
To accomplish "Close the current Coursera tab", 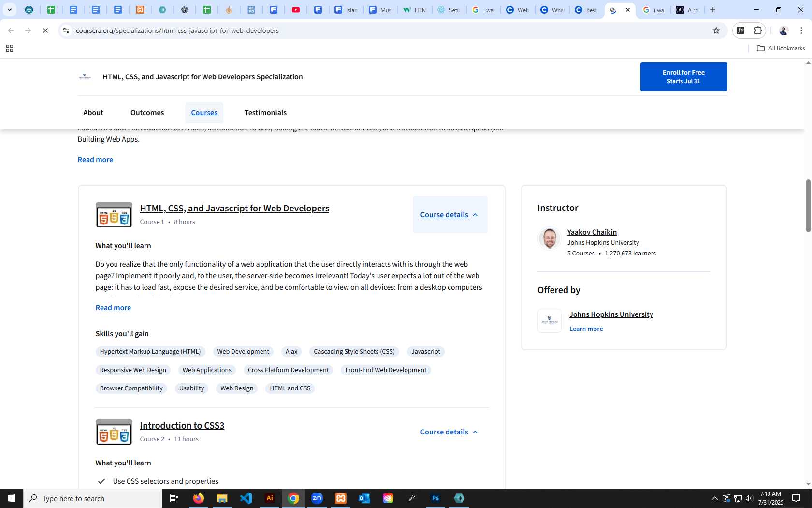I will 628,10.
